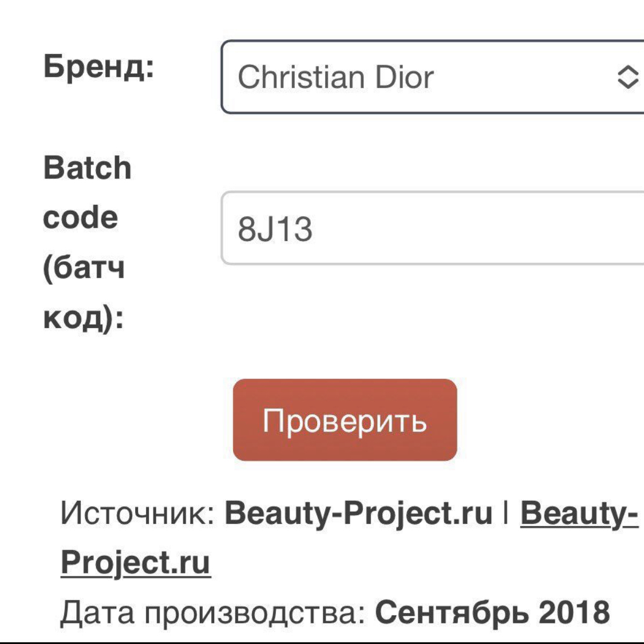Click the underlined Beauty- link fragment
Screen dimensions: 644x644
578,513
